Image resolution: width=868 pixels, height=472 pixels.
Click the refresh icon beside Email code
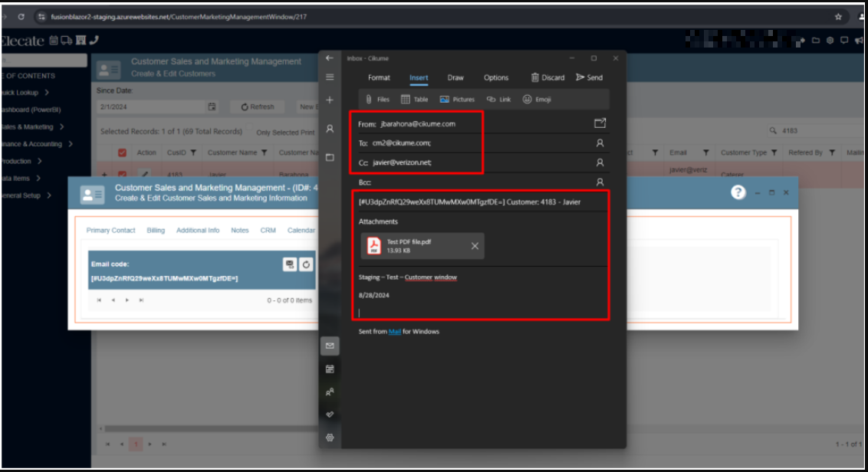(306, 264)
